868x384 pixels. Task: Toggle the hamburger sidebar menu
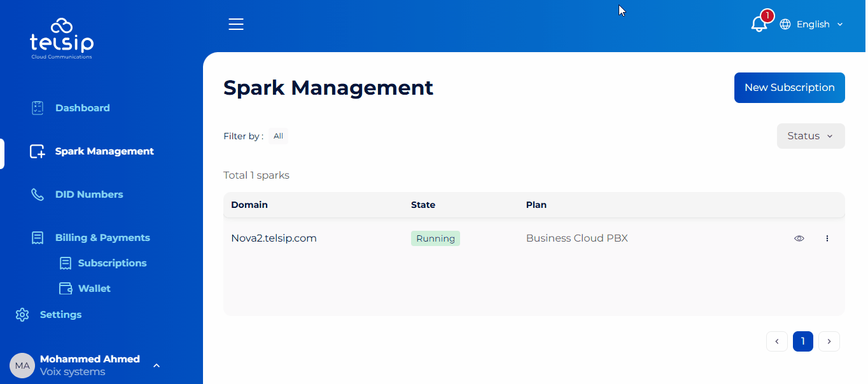point(236,24)
